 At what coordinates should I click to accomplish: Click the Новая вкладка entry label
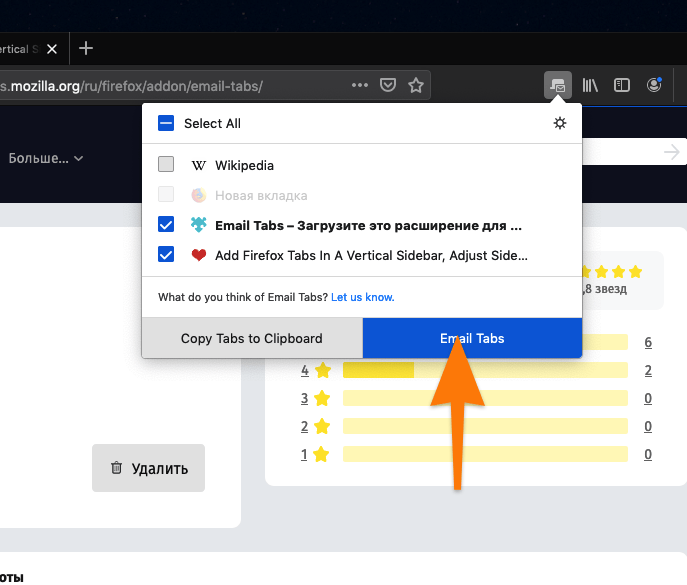tap(261, 195)
